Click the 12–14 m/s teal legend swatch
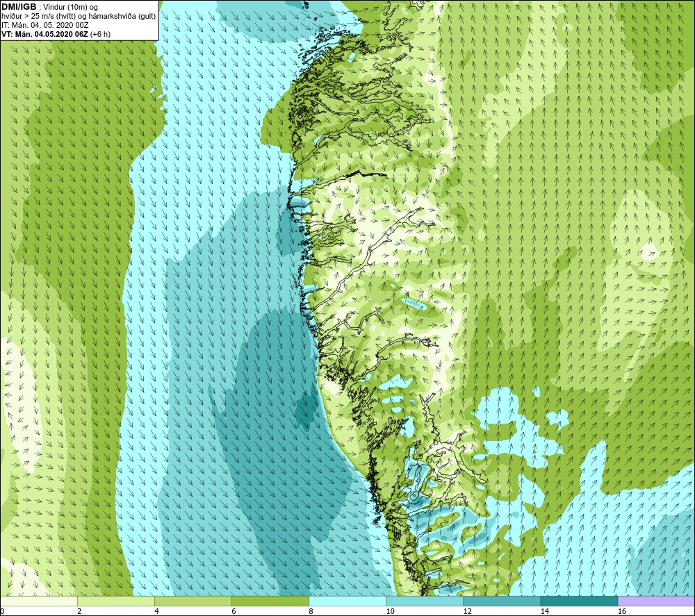 click(x=502, y=601)
